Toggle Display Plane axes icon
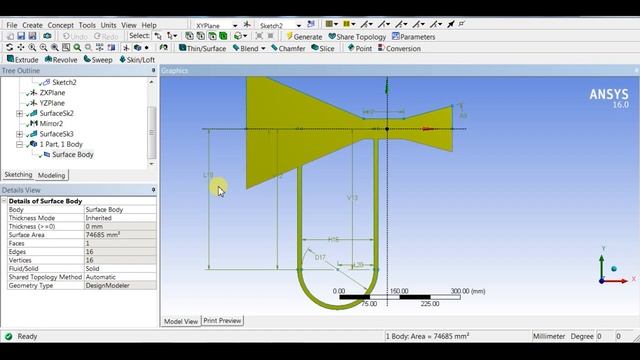Image resolution: width=640 pixels, height=360 pixels. click(126, 48)
